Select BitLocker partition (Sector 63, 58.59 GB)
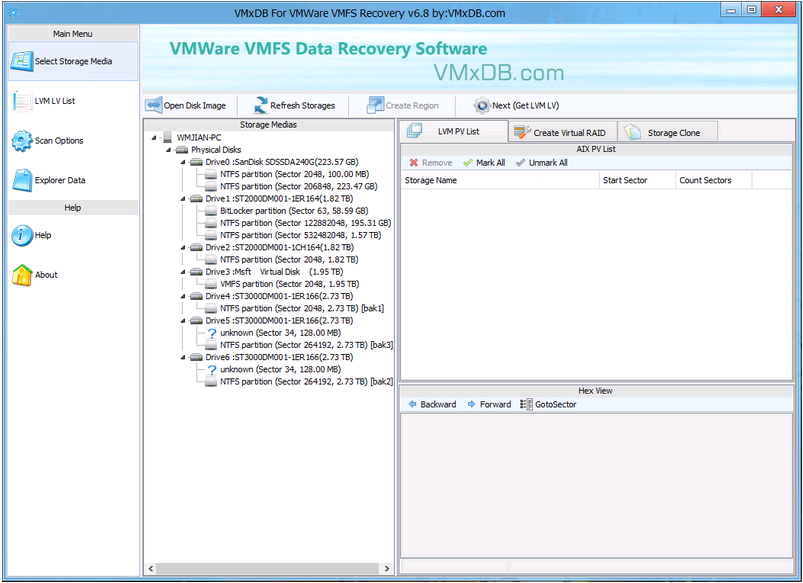The height and width of the screenshot is (583, 803). [x=294, y=211]
